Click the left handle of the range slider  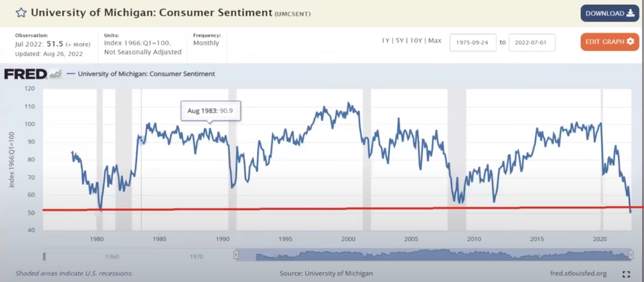coord(236,255)
